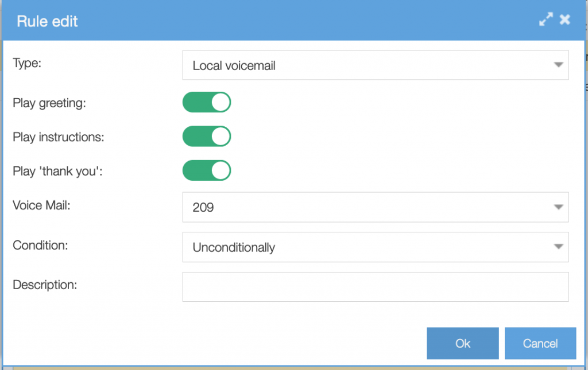This screenshot has width=588, height=370.
Task: Turn off the Play 'thank you' switch
Action: pyautogui.click(x=207, y=170)
